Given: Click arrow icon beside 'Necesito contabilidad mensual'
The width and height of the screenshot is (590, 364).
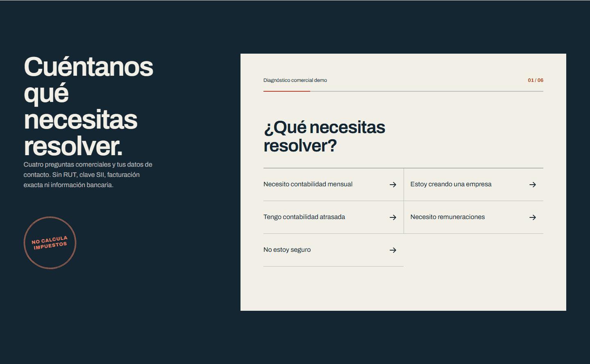Looking at the screenshot, I should tap(393, 185).
